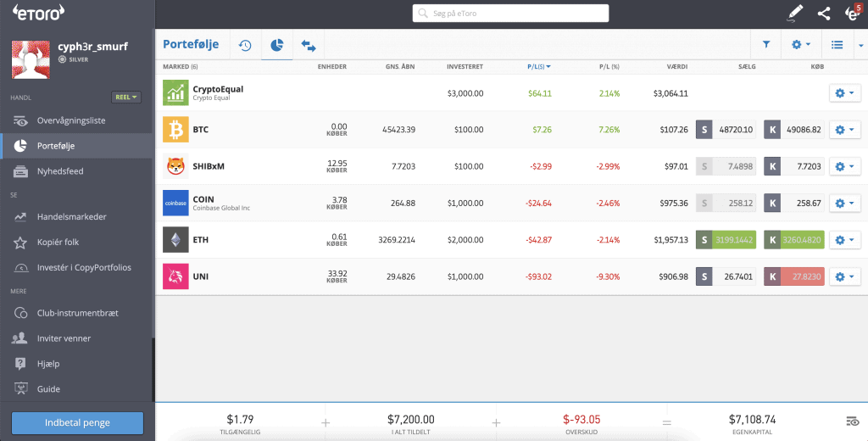Open BTC row gear dropdown
The image size is (868, 441).
click(845, 130)
